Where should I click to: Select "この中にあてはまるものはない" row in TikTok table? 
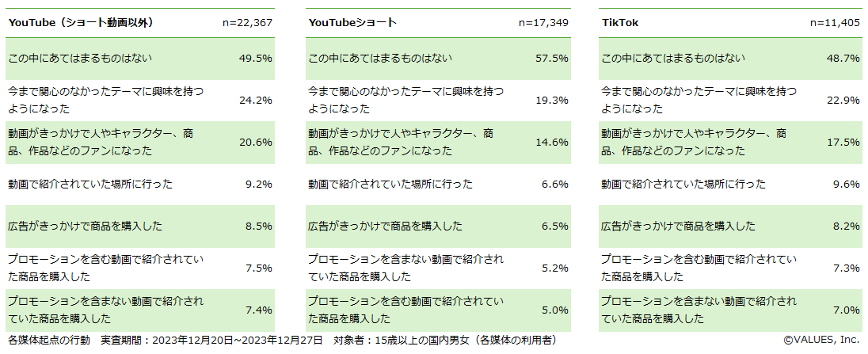pyautogui.click(x=673, y=58)
